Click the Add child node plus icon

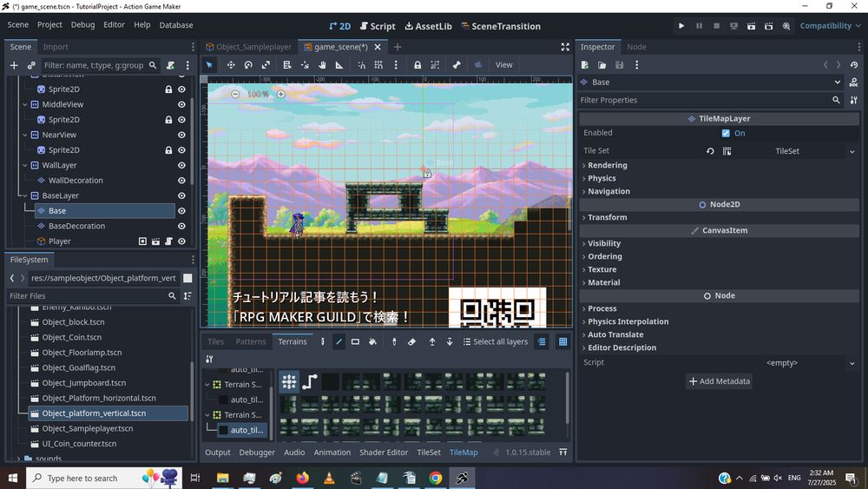click(x=14, y=65)
